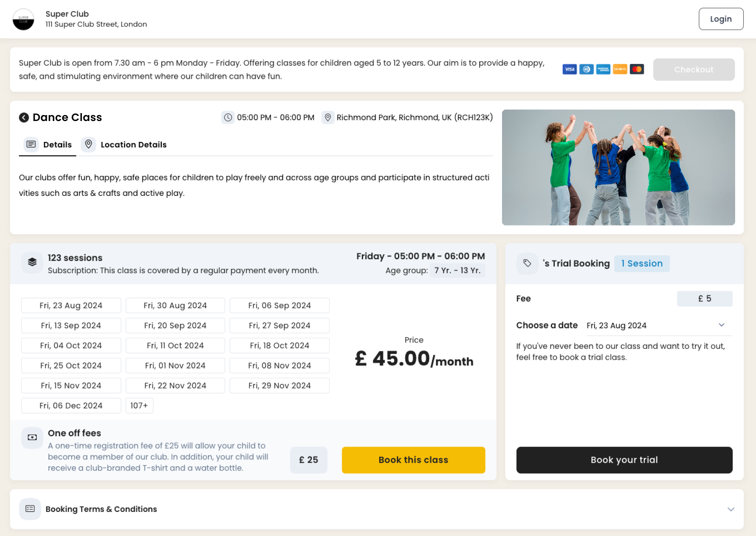Click the back arrow beside Dance Class
Viewport: 756px width, 536px height.
point(24,117)
